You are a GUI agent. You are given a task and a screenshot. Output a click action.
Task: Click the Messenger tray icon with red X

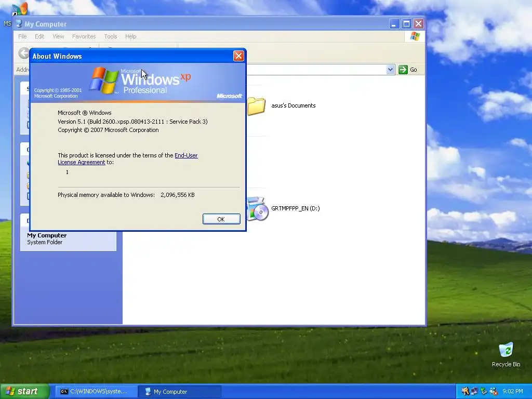[494, 391]
